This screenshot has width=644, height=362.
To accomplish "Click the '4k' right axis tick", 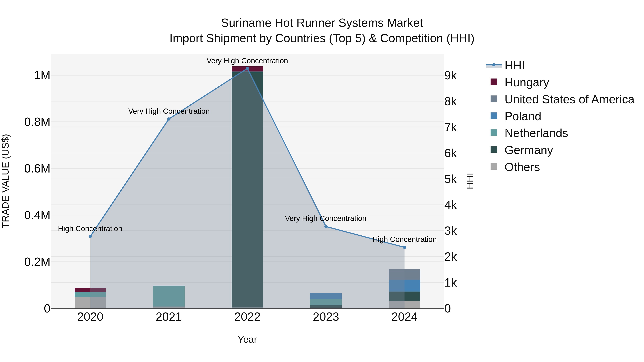I will coord(450,205).
